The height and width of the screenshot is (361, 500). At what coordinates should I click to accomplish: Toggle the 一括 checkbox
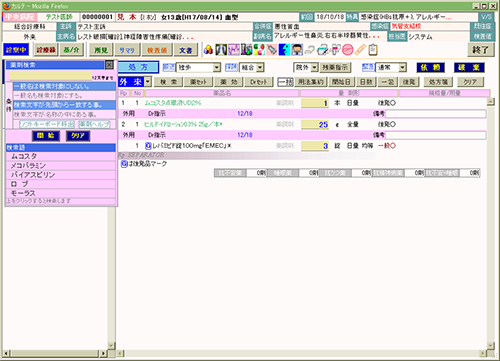point(285,82)
